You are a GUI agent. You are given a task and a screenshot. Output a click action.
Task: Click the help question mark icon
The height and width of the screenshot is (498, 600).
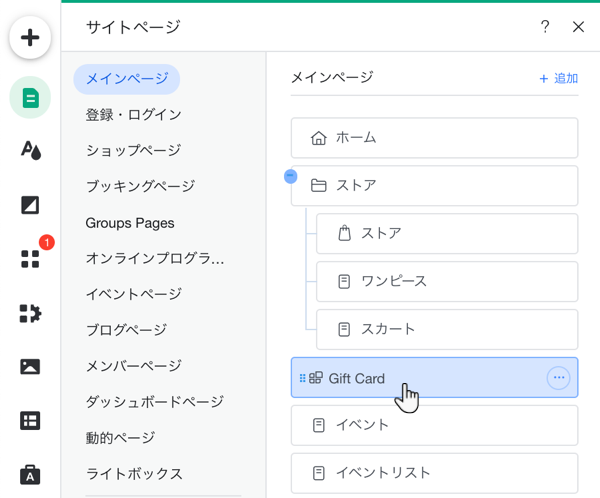coord(545,27)
